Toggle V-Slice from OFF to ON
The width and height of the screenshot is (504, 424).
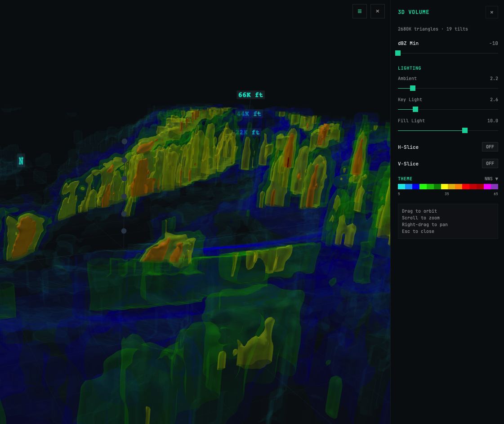point(490,163)
